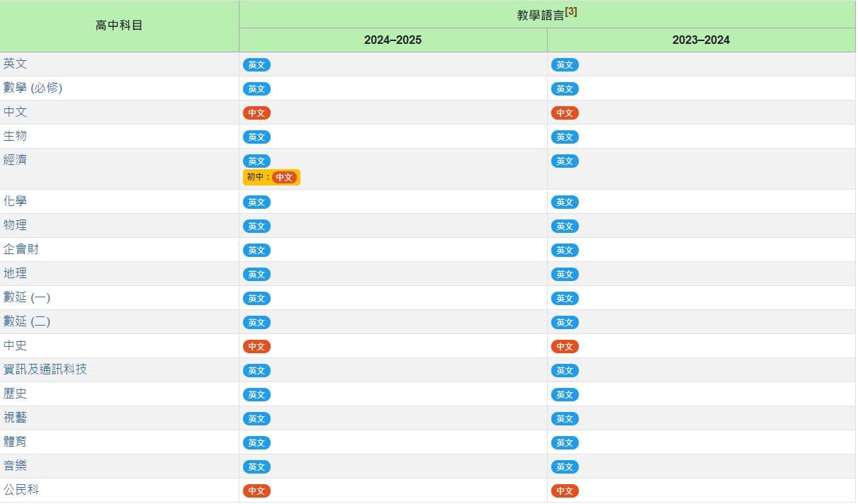
Task: Click red 中文 badge for 中史 row in 2023–2024
Action: click(x=565, y=347)
